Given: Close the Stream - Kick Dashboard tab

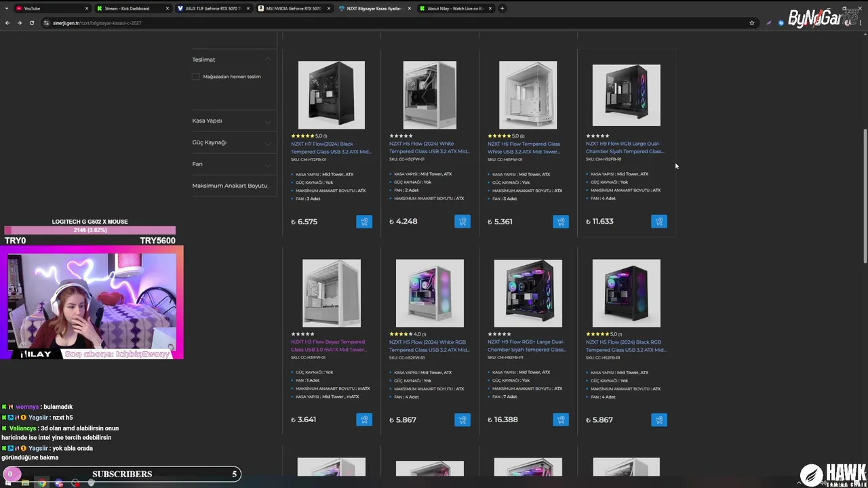Looking at the screenshot, I should [167, 9].
